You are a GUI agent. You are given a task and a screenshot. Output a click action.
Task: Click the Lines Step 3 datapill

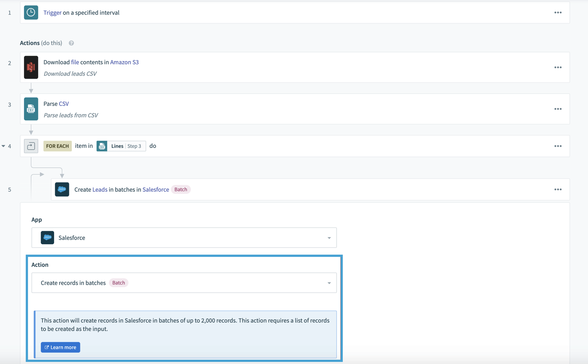coord(121,146)
